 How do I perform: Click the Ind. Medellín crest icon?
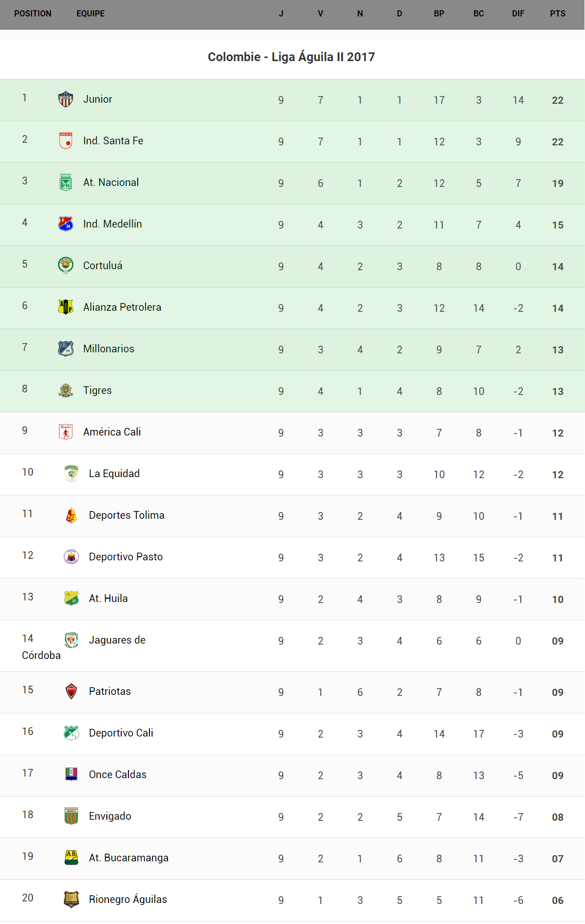[66, 224]
